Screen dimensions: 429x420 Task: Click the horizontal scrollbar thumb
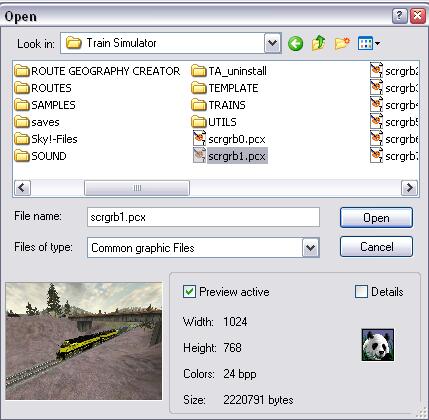pyautogui.click(x=137, y=188)
